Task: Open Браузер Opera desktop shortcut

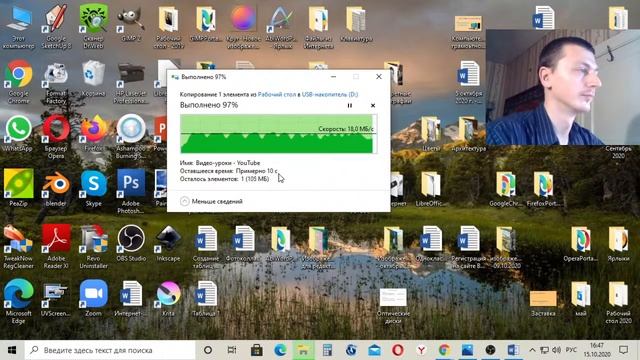Action: [56, 136]
